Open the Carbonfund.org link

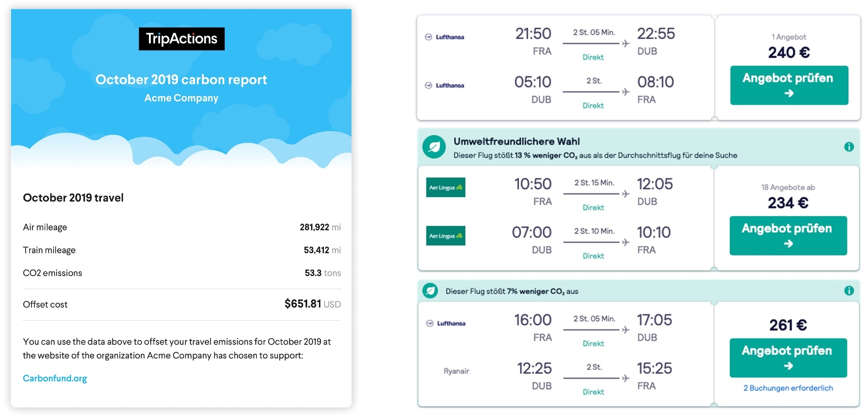click(55, 378)
